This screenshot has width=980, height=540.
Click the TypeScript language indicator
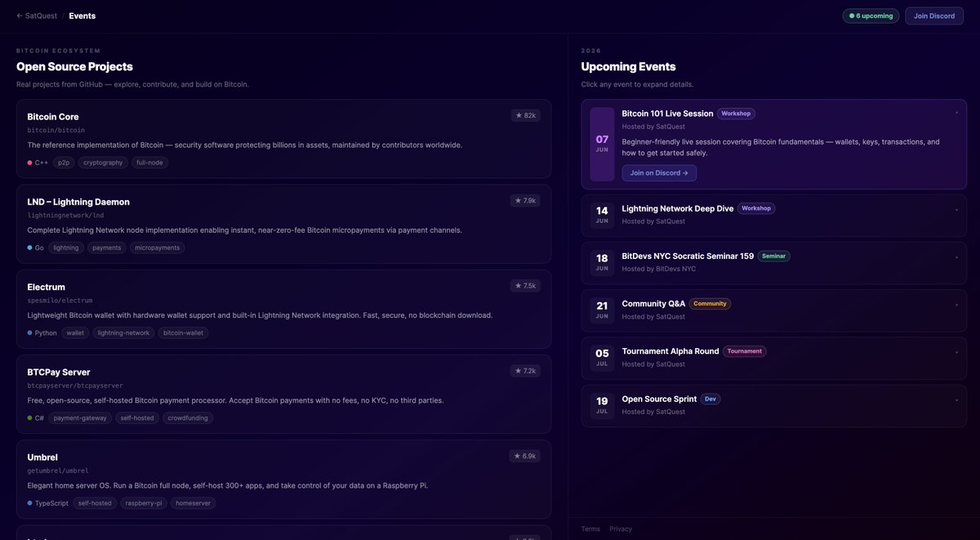pos(47,503)
